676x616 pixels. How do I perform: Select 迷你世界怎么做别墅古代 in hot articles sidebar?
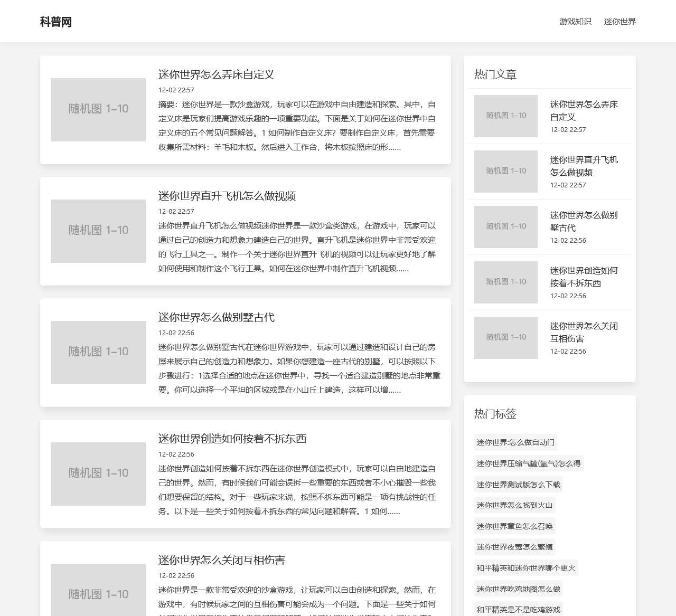tap(584, 221)
